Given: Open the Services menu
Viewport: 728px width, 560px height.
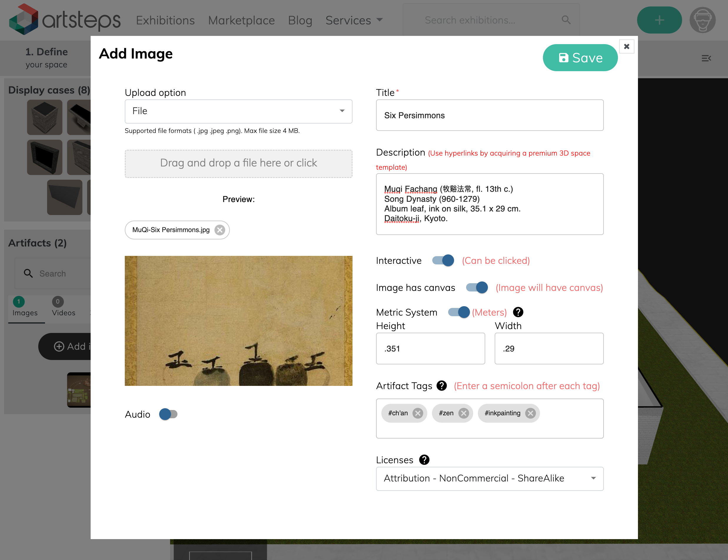Looking at the screenshot, I should (354, 20).
